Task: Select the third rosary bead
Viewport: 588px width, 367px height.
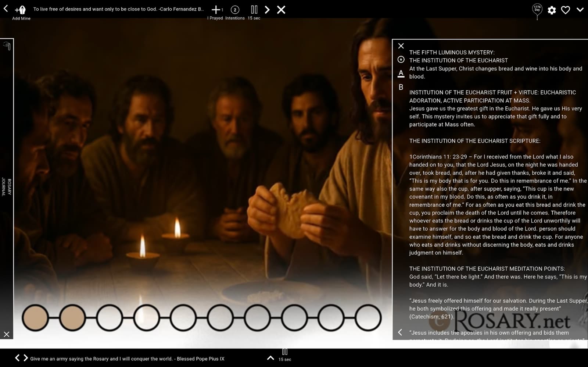Action: pos(110,318)
